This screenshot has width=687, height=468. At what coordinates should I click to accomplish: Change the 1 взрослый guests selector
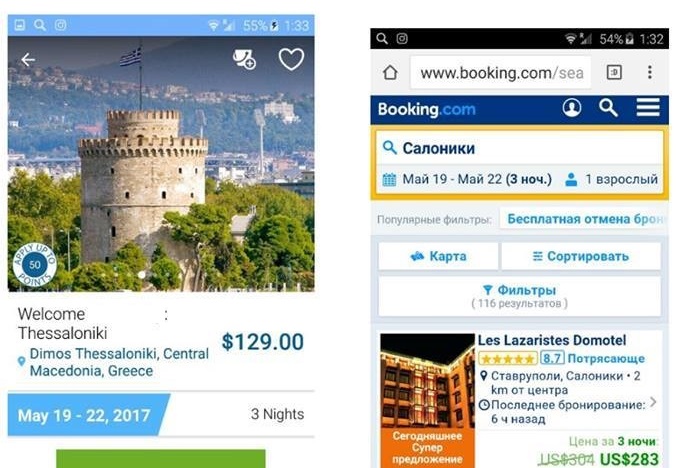[612, 179]
